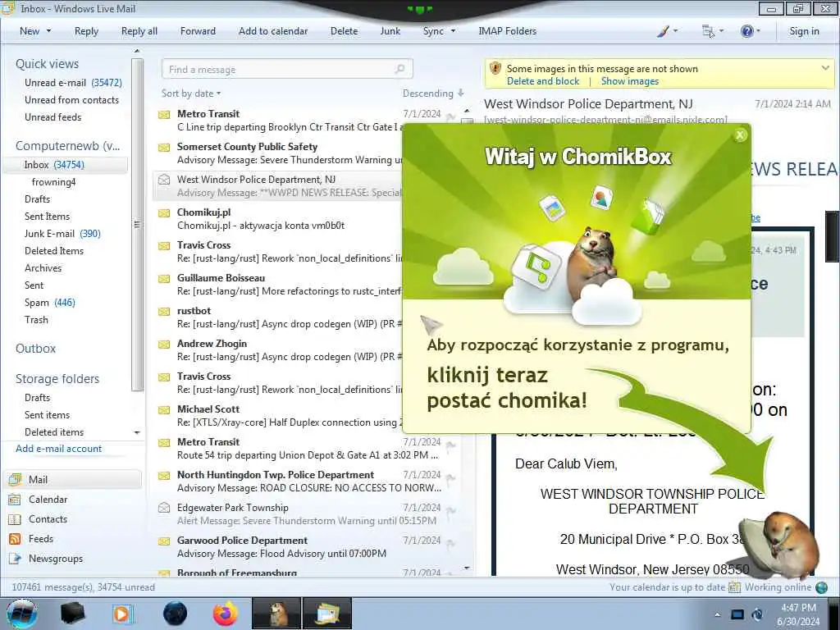Image resolution: width=840 pixels, height=630 pixels.
Task: Collapse the Computernewb account folder tree
Action: click(67, 146)
